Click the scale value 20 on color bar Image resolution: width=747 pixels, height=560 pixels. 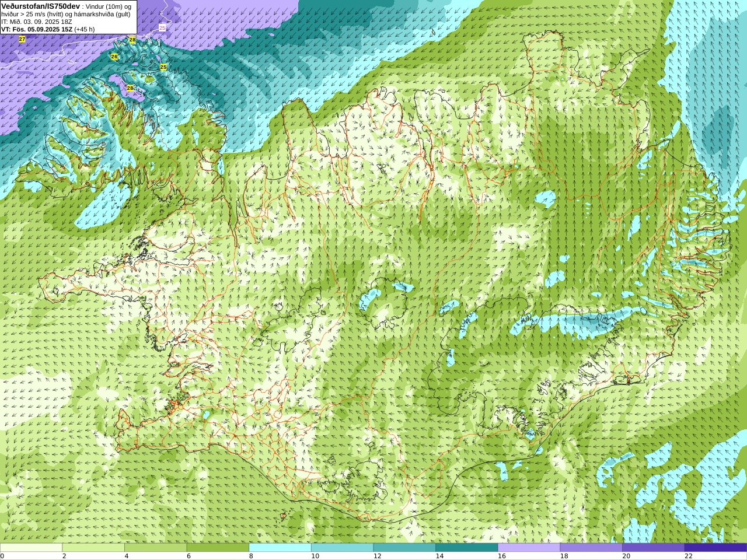coord(626,556)
